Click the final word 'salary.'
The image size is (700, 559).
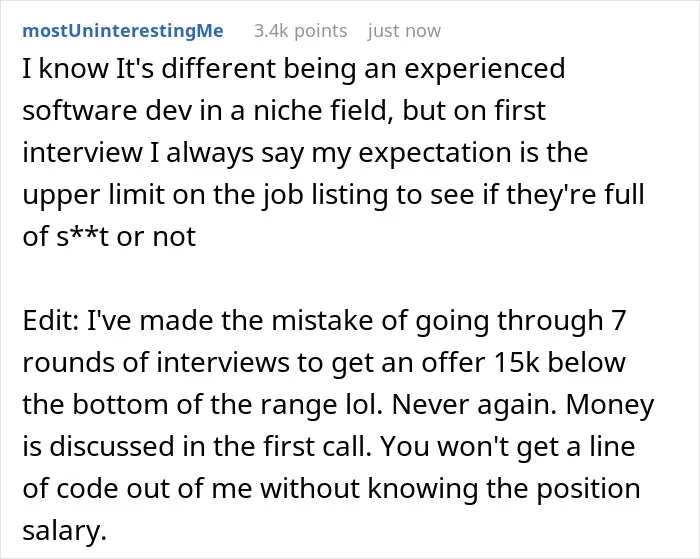65,531
